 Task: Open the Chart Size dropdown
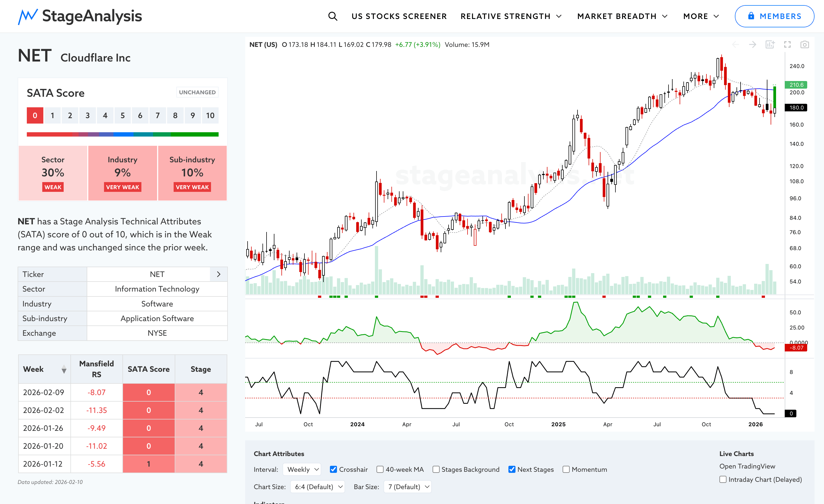click(x=317, y=487)
